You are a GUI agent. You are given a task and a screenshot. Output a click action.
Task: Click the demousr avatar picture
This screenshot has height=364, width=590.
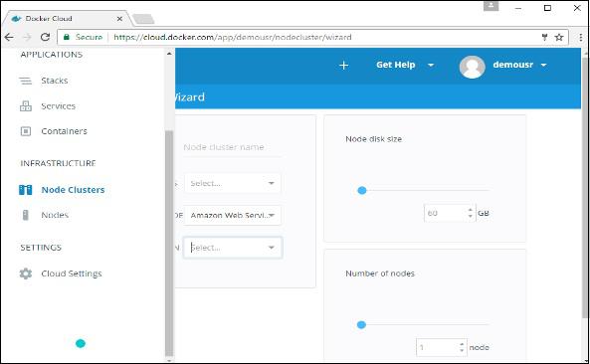[x=472, y=67]
